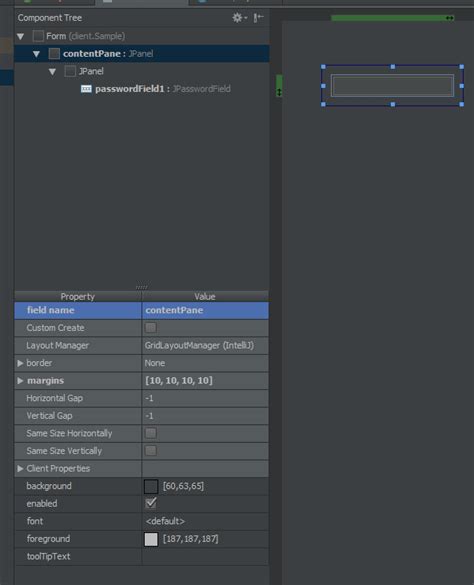Click the password field in form designer
Image resolution: width=474 pixels, height=585 pixels.
[x=392, y=86]
